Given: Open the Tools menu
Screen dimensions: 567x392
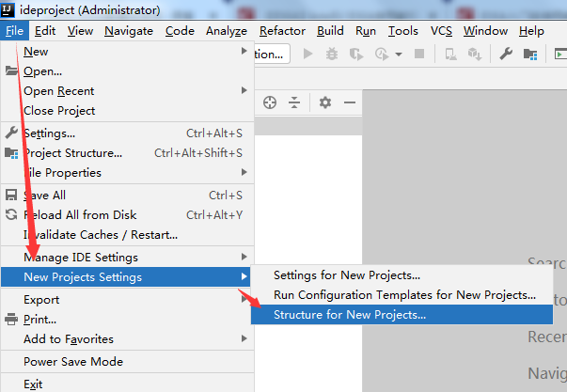Looking at the screenshot, I should [403, 31].
